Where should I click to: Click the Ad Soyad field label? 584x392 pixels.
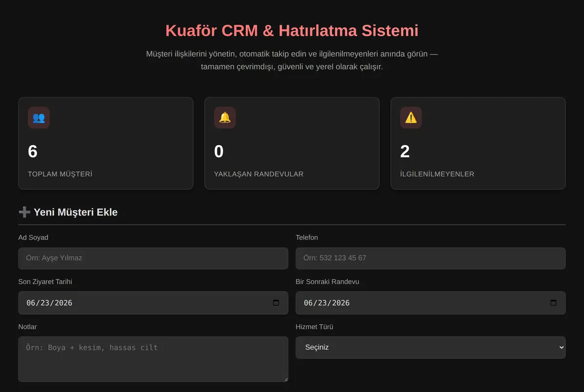[33, 237]
